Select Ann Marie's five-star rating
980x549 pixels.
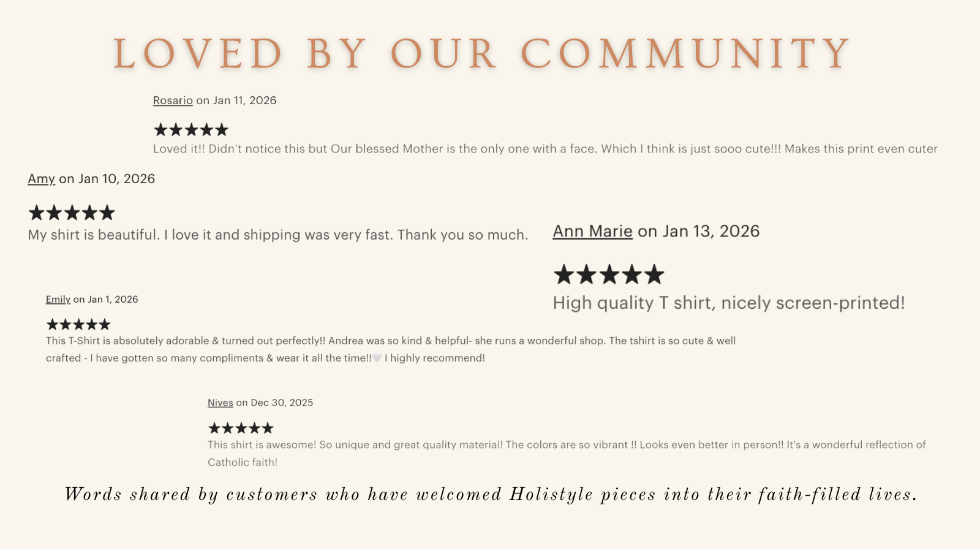(609, 275)
